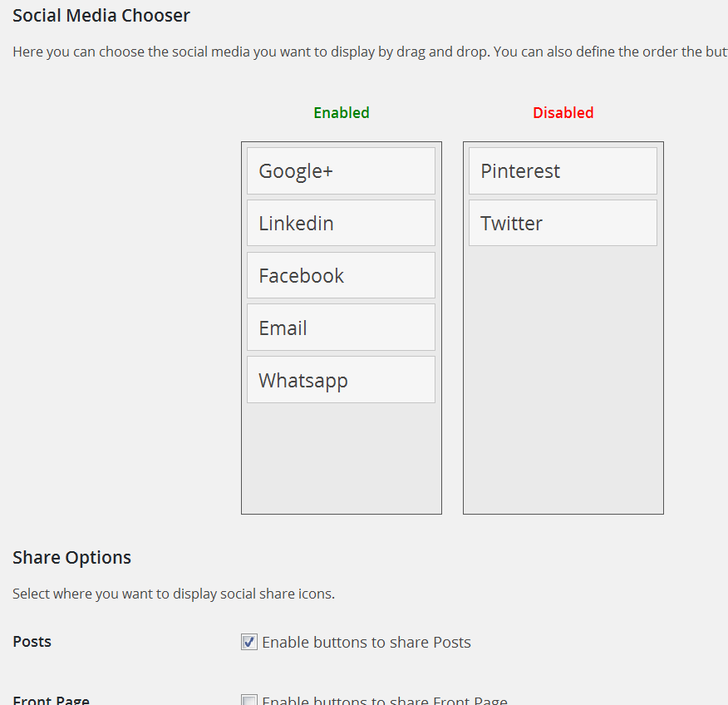728x705 pixels.
Task: Click the Whatsapp item in Enabled list
Action: point(341,380)
